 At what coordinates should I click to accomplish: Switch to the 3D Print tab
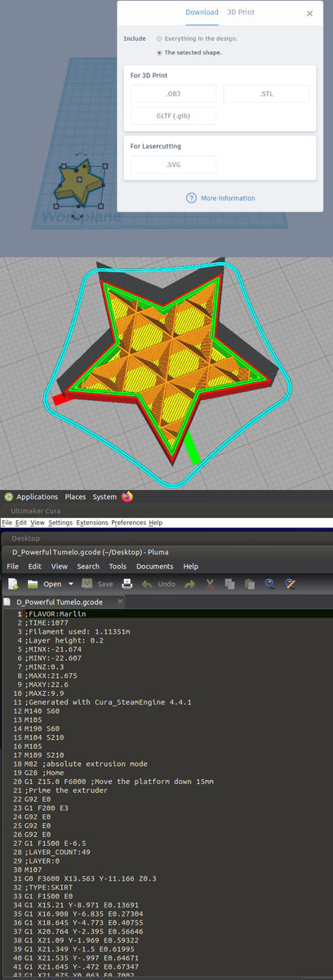[x=240, y=12]
